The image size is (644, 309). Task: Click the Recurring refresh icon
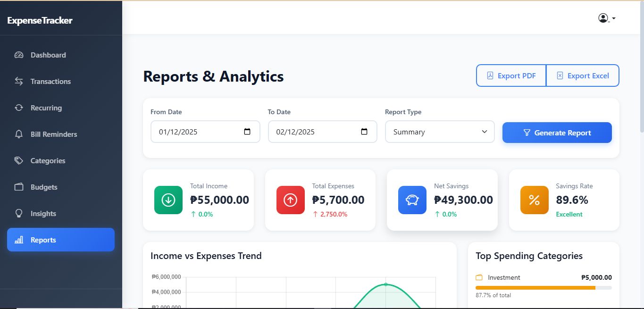[19, 108]
